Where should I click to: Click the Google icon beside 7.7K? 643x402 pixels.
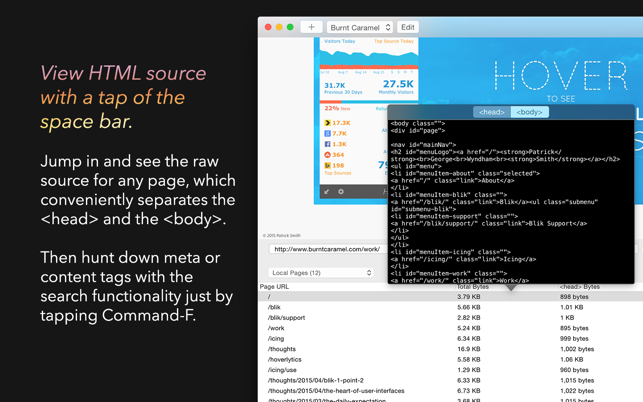tap(327, 133)
